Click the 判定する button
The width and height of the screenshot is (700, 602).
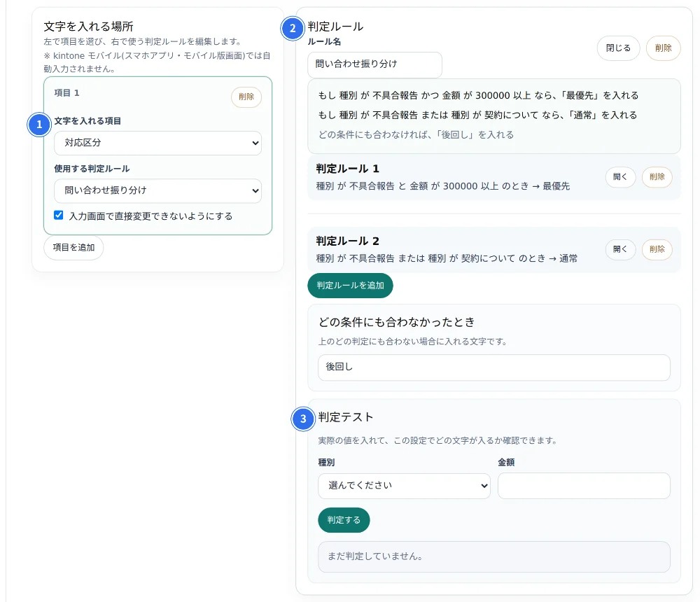click(x=344, y=520)
